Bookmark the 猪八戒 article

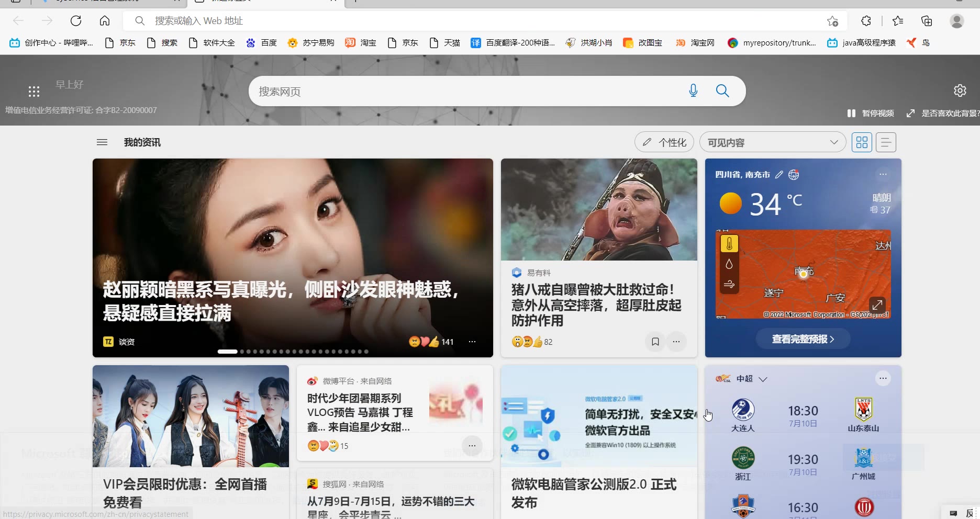click(655, 342)
